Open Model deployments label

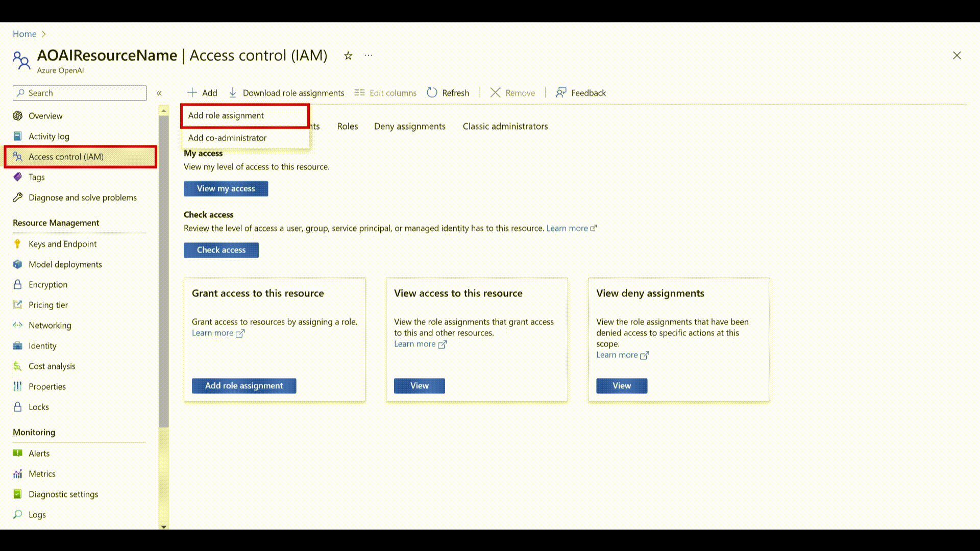coord(65,264)
